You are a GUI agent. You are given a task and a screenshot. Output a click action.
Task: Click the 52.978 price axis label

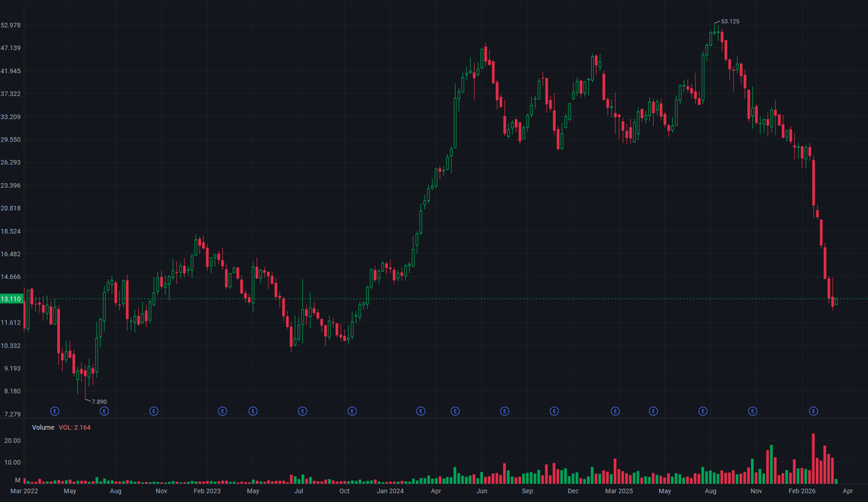12,25
